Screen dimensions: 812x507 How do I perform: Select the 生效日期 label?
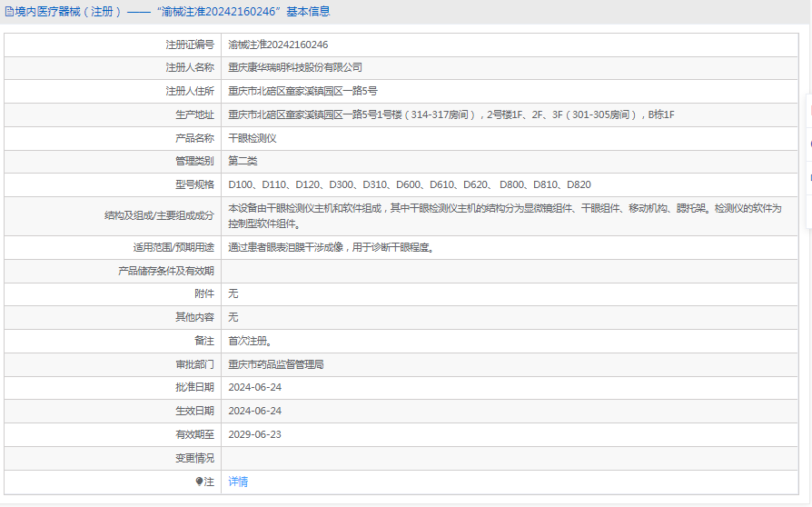pyautogui.click(x=194, y=411)
